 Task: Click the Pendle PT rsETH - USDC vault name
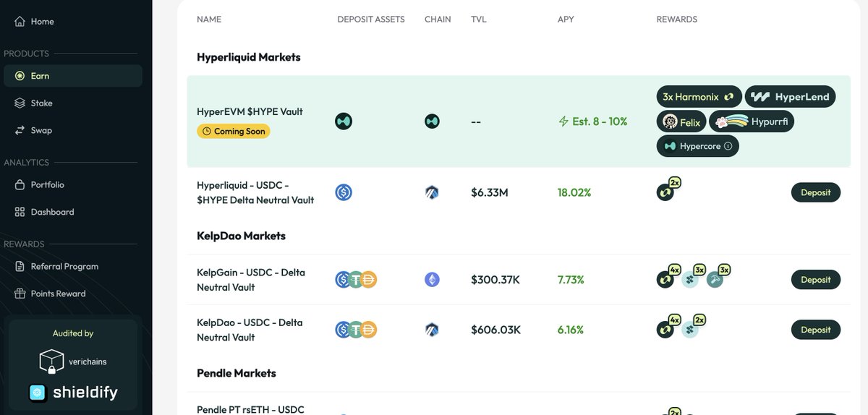coord(251,409)
